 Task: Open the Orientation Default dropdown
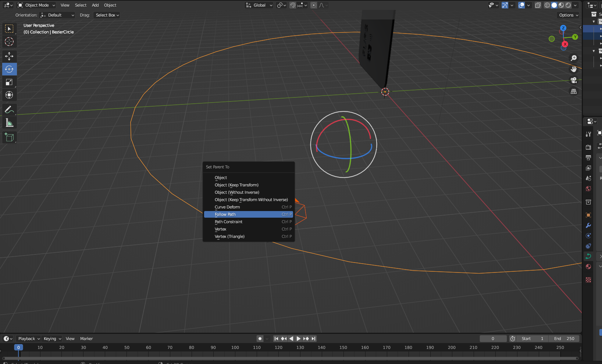57,15
